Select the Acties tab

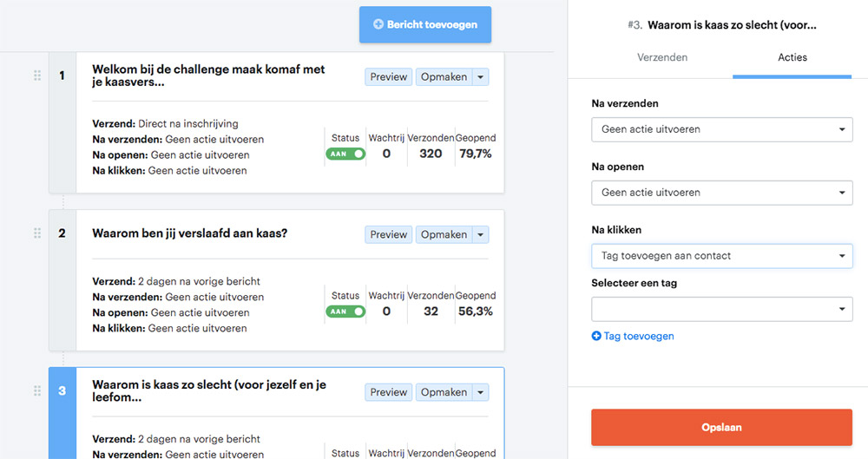pos(792,57)
